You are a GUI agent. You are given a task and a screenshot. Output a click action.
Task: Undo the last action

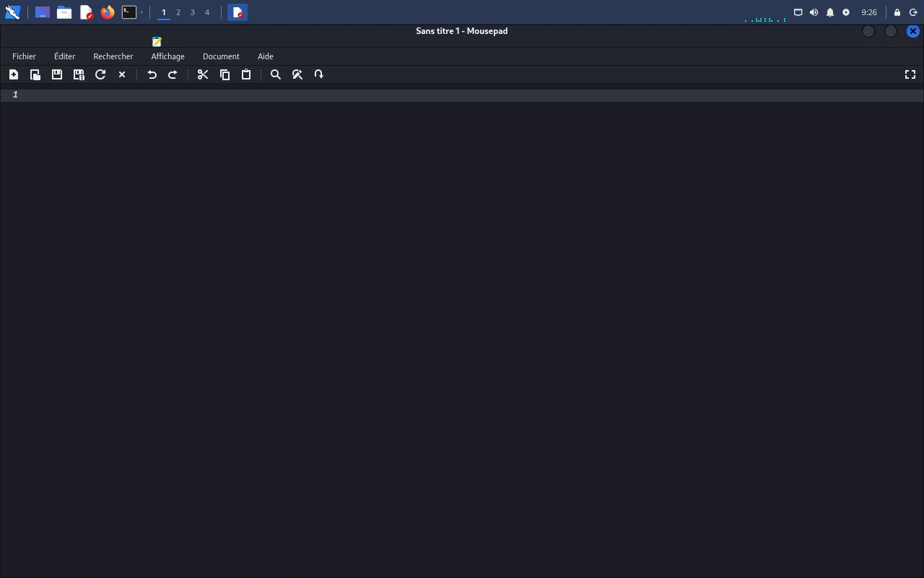pyautogui.click(x=152, y=74)
